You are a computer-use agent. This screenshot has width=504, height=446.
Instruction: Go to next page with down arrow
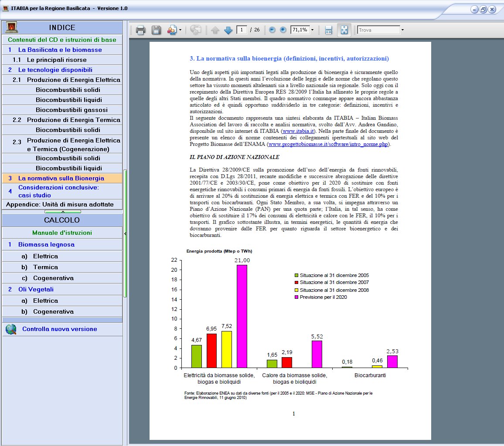[x=228, y=30]
